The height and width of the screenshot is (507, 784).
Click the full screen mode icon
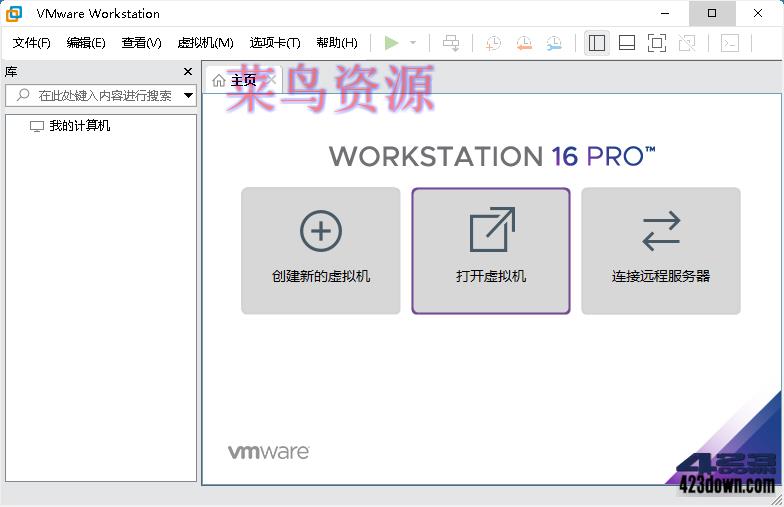click(656, 43)
